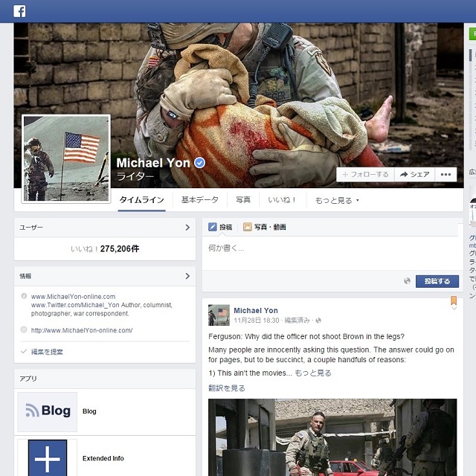The image size is (476, 476).
Task: Click the Facebook logo in the top bar
Action: [x=20, y=11]
